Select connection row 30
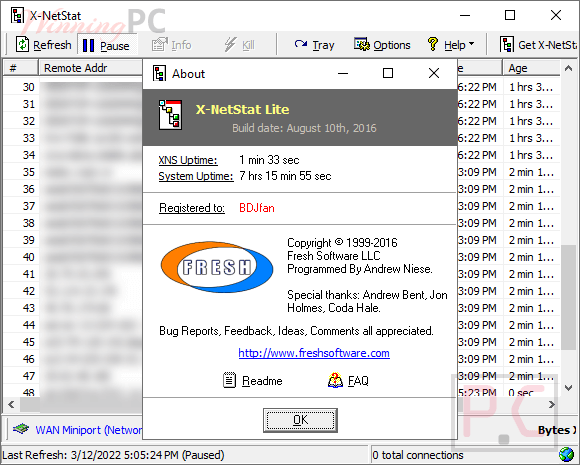This screenshot has width=580, height=465. click(x=73, y=87)
